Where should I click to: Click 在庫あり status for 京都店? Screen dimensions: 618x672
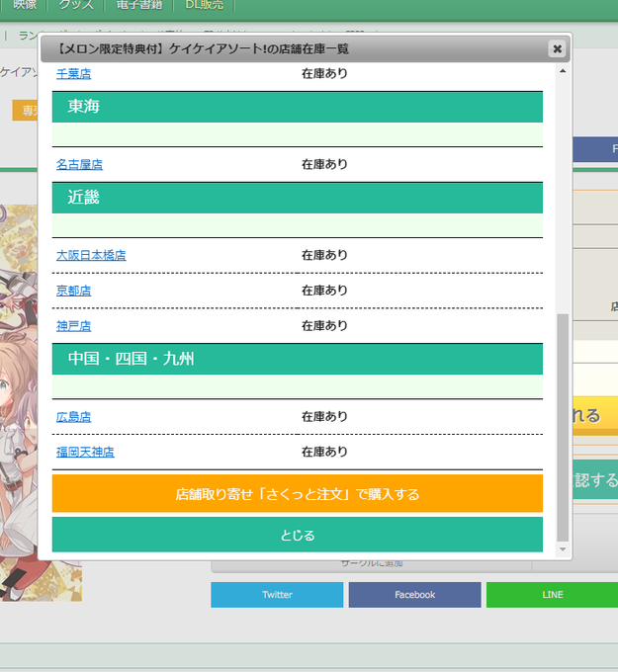(x=324, y=291)
